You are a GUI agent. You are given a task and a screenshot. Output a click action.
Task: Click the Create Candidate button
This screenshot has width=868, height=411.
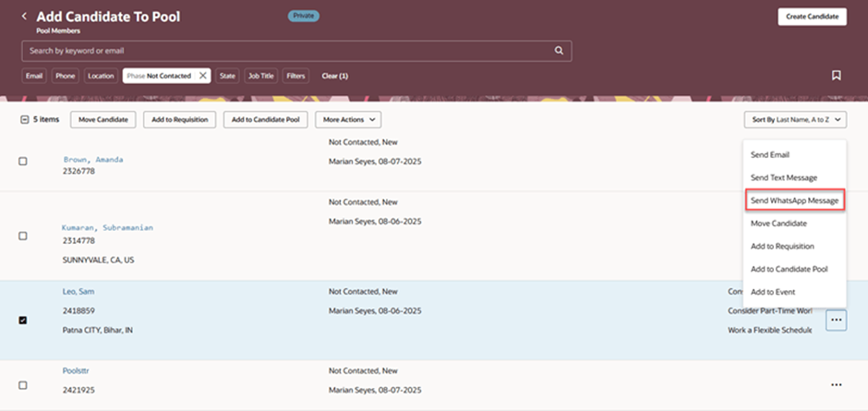click(x=812, y=17)
